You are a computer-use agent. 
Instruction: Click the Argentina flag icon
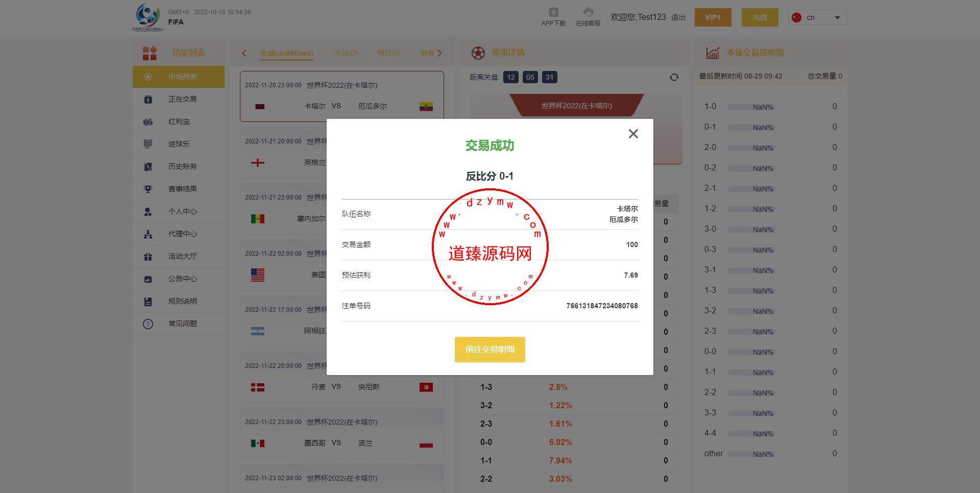coord(258,331)
